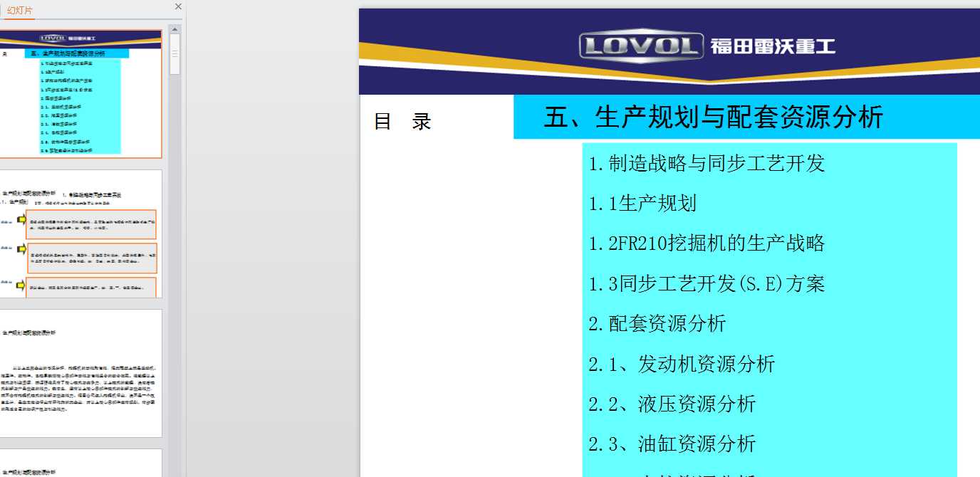The width and height of the screenshot is (980, 477).
Task: Click the LOVOL logo in slide header
Action: (641, 46)
